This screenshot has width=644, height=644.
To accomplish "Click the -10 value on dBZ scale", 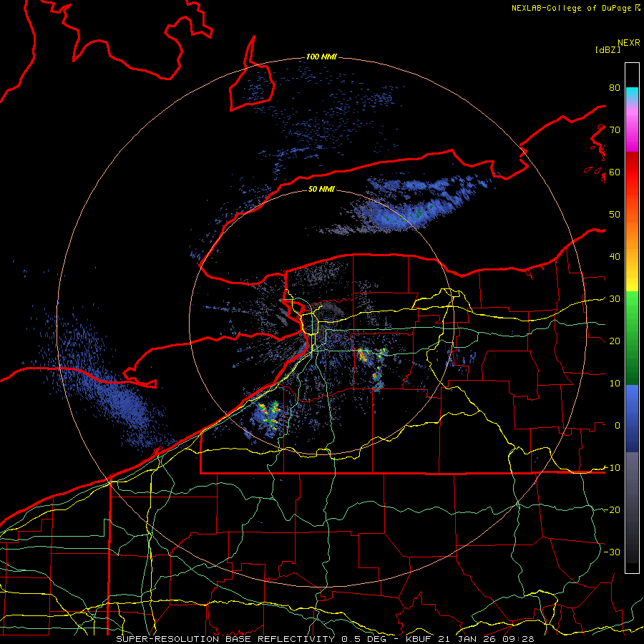I will click(x=613, y=468).
